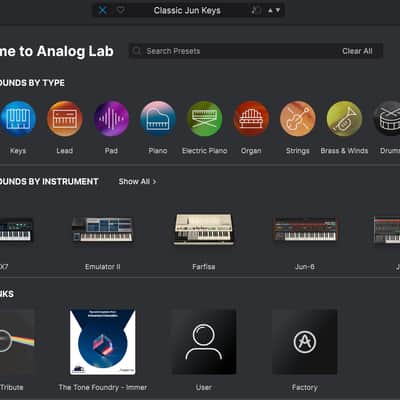Select the Strings violin icon
This screenshot has height=400, width=400.
coord(298,118)
